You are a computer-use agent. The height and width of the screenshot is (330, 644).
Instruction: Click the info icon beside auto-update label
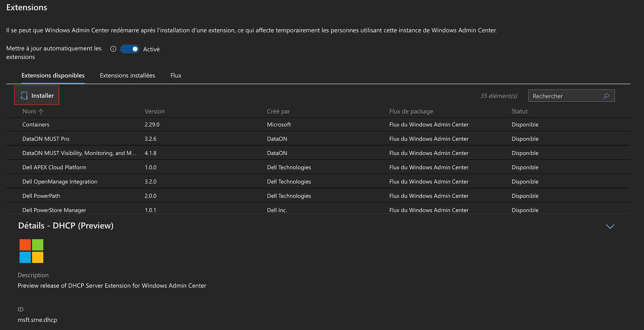coord(113,49)
